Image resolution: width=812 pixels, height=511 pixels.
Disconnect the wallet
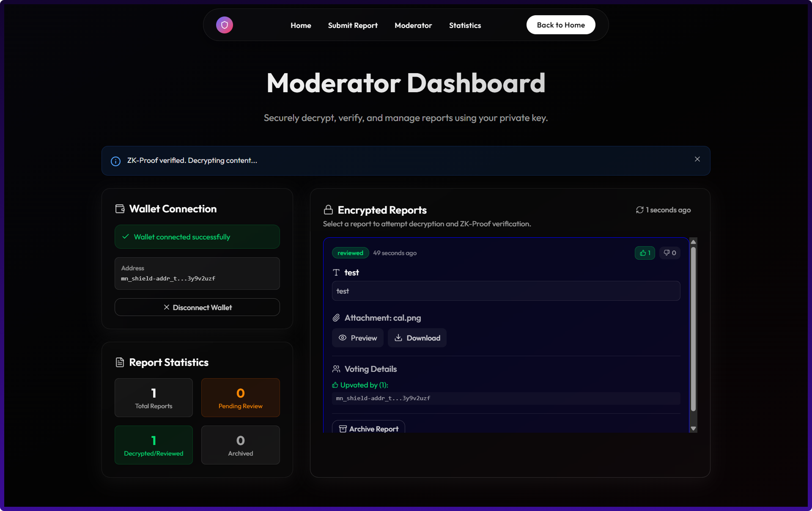click(x=197, y=308)
